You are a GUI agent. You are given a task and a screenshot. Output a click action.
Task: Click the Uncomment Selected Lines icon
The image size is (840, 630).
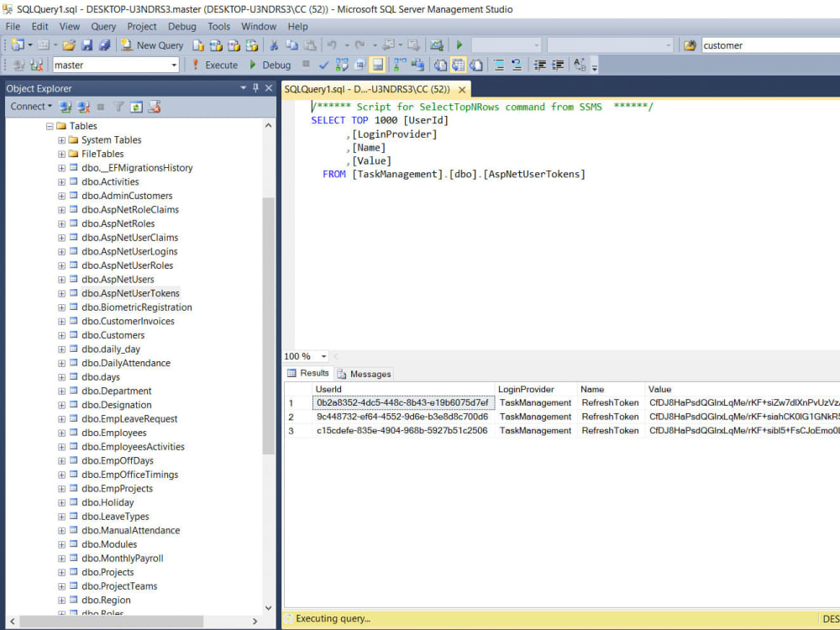pos(517,65)
